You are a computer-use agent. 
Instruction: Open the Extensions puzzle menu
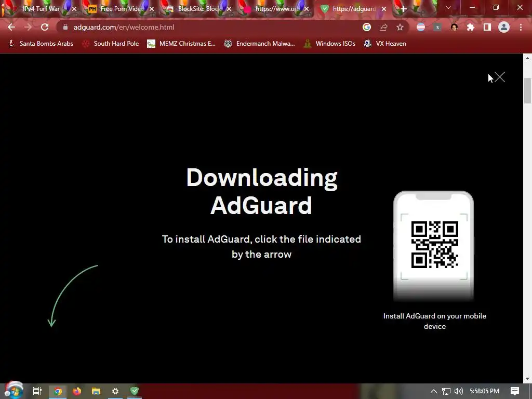471,27
